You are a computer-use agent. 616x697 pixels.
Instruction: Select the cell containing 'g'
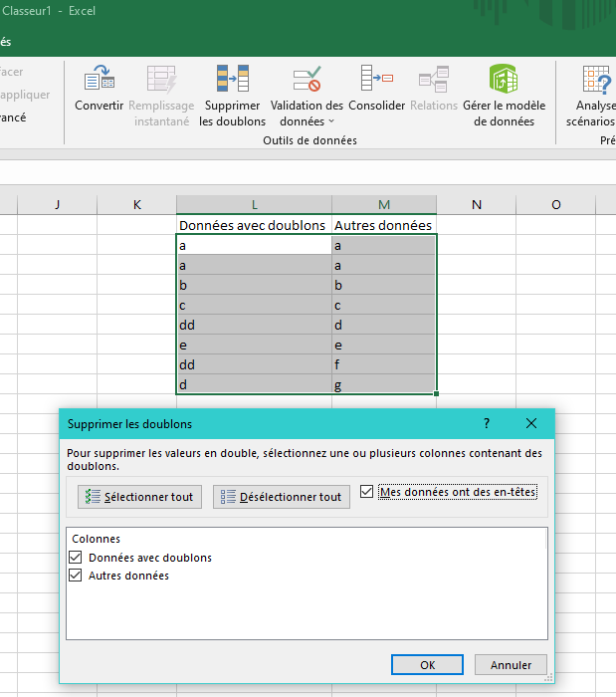384,384
